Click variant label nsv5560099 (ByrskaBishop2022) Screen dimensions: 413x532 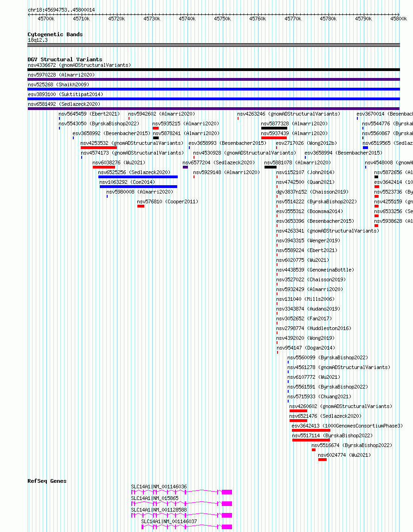tap(328, 357)
